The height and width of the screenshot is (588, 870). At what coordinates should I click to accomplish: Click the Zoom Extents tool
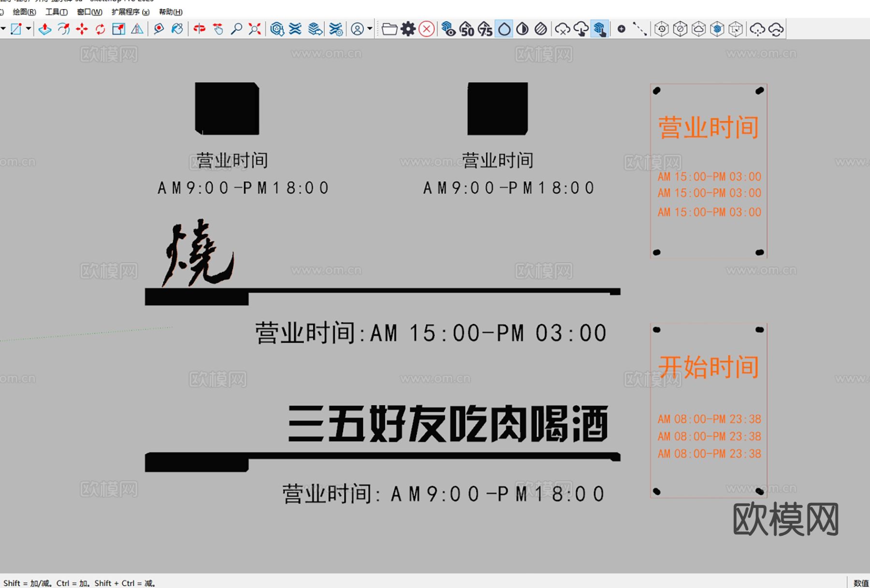pos(255,29)
